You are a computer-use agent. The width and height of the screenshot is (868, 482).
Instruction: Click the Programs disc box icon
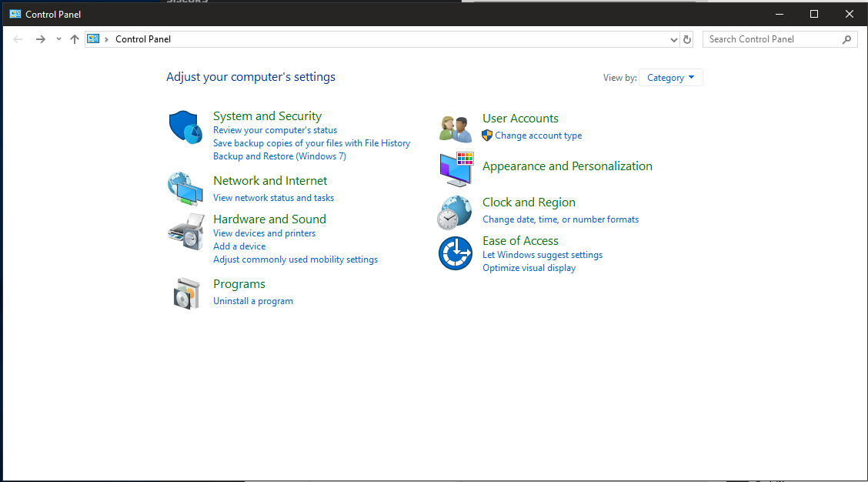pyautogui.click(x=186, y=293)
